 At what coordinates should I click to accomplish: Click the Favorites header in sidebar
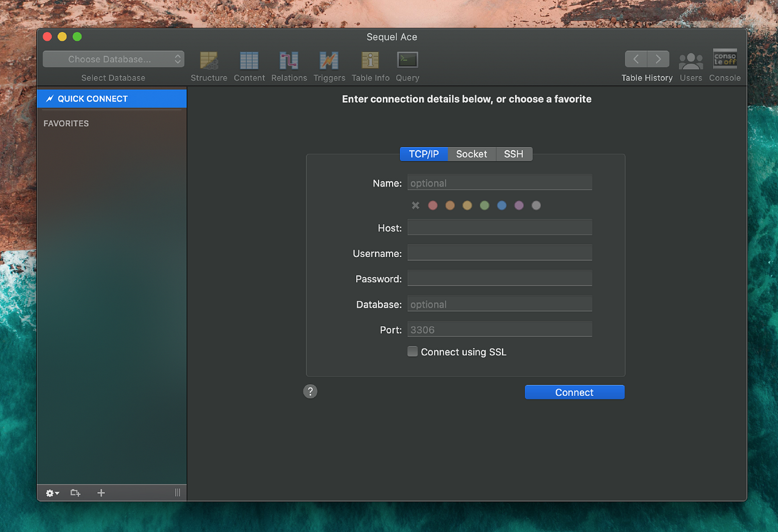(66, 123)
